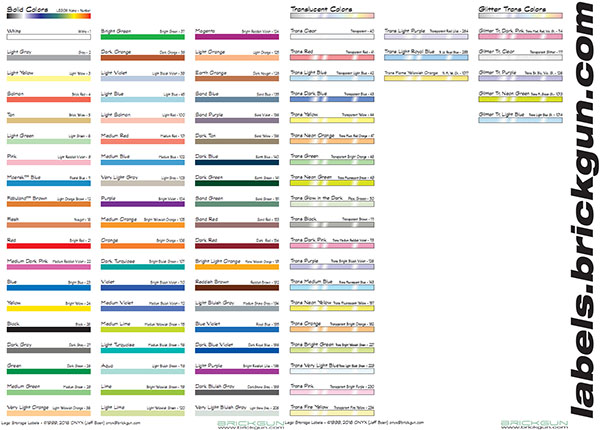
Task: Pick the Glitter Tr. Neon Green swatch
Action: pyautogui.click(x=520, y=99)
